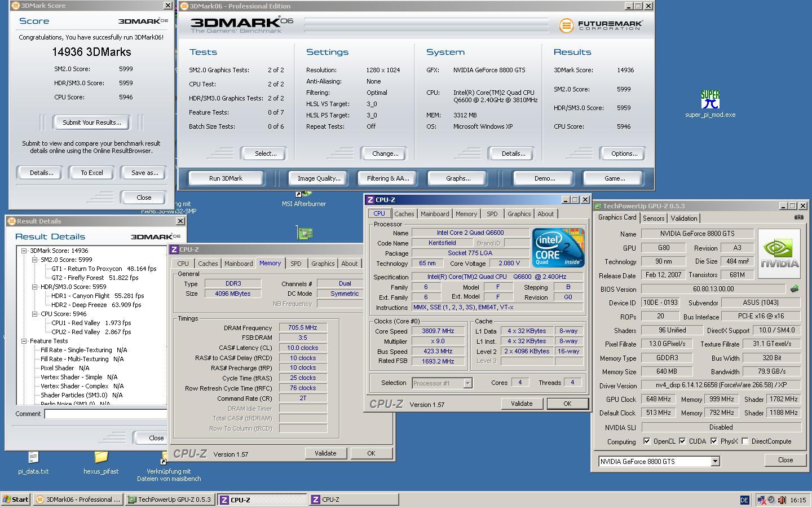Click BIOS save chip icon in GPU-Z
The image size is (812, 508).
(x=795, y=289)
